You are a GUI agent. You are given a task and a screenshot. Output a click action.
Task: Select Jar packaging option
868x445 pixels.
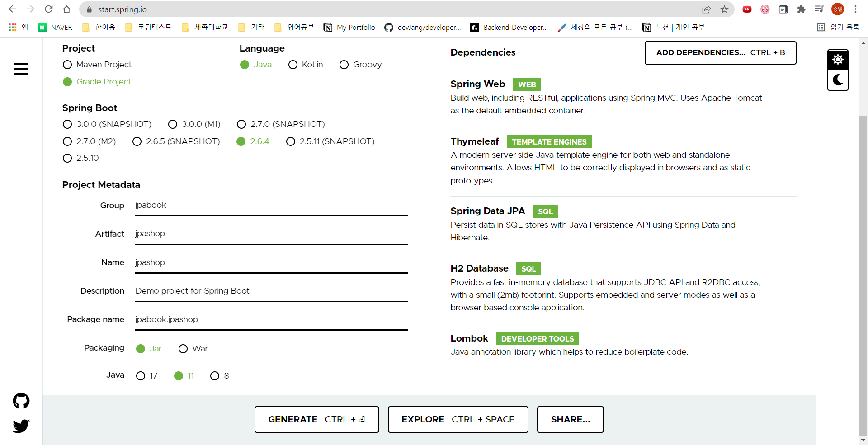[x=149, y=349]
